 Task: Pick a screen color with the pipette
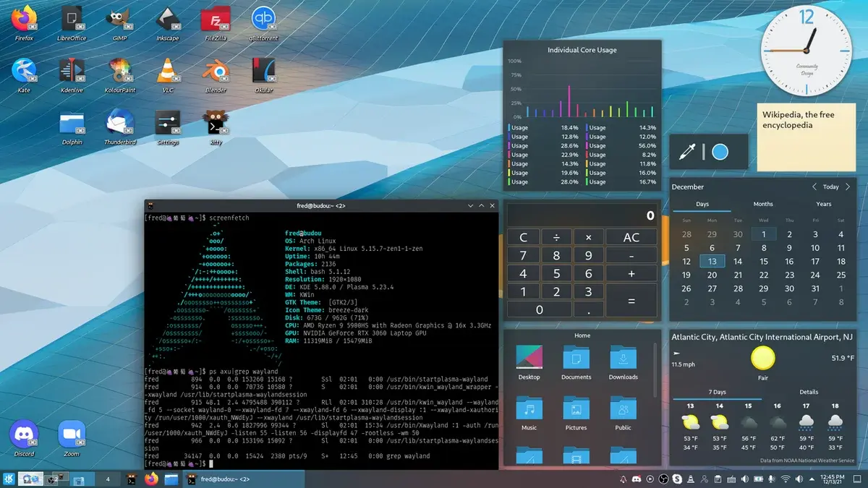[686, 152]
